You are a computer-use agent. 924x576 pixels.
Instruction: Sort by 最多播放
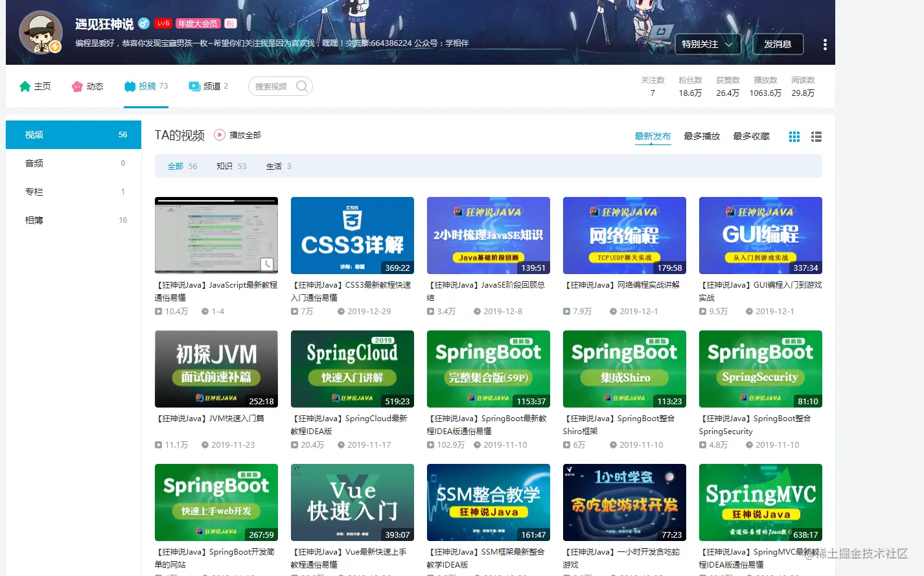pos(702,136)
